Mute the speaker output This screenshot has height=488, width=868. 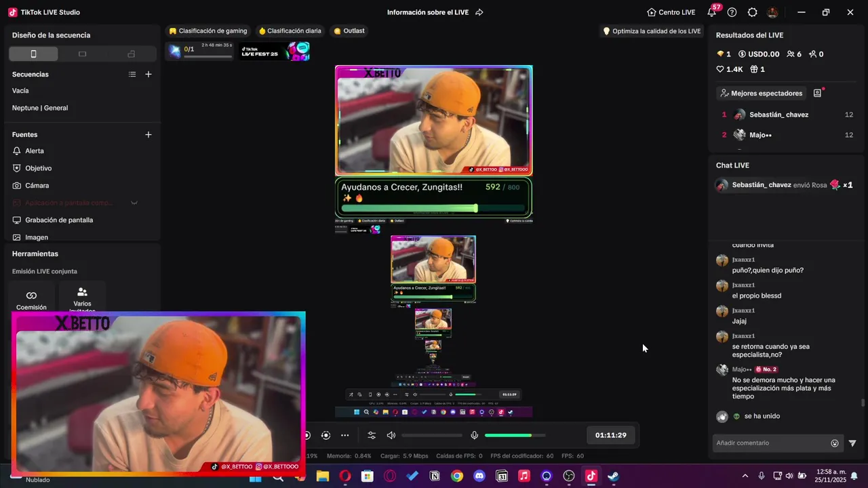(x=391, y=435)
